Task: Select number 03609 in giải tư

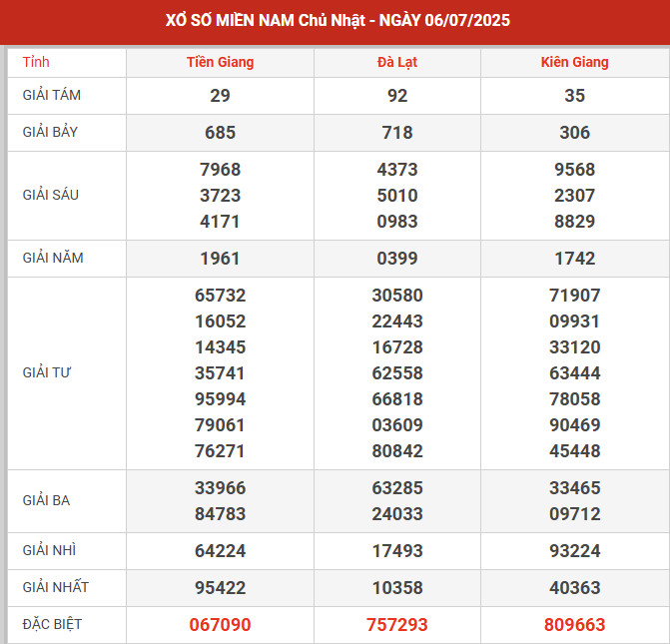Action: [397, 425]
